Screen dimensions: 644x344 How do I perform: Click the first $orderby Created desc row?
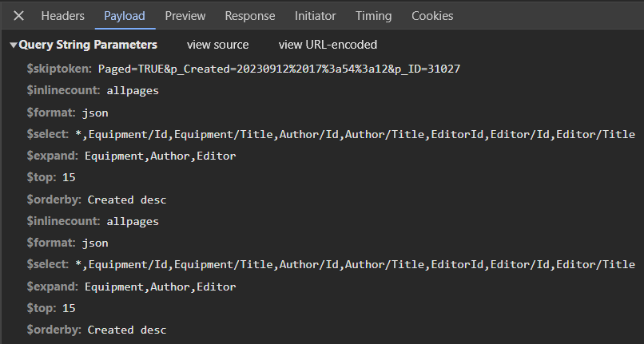tap(97, 199)
